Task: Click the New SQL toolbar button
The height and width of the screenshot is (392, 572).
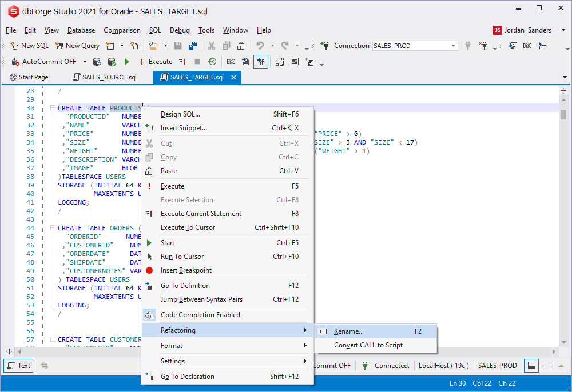Action: [29, 46]
